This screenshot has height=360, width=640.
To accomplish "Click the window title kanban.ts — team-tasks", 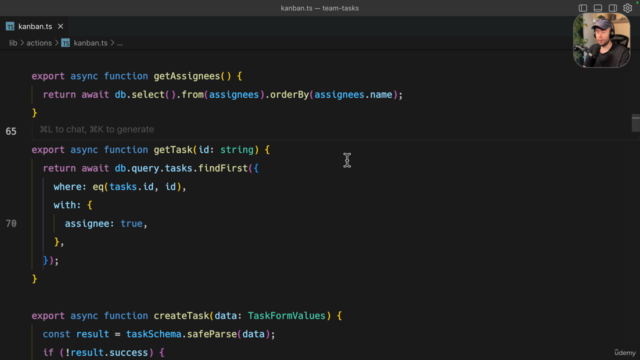I will pos(320,8).
